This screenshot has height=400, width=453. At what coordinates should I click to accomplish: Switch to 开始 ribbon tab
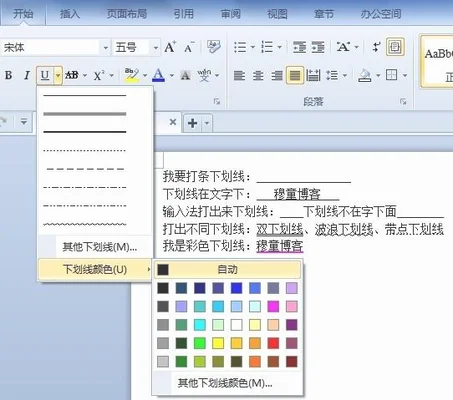(x=23, y=14)
